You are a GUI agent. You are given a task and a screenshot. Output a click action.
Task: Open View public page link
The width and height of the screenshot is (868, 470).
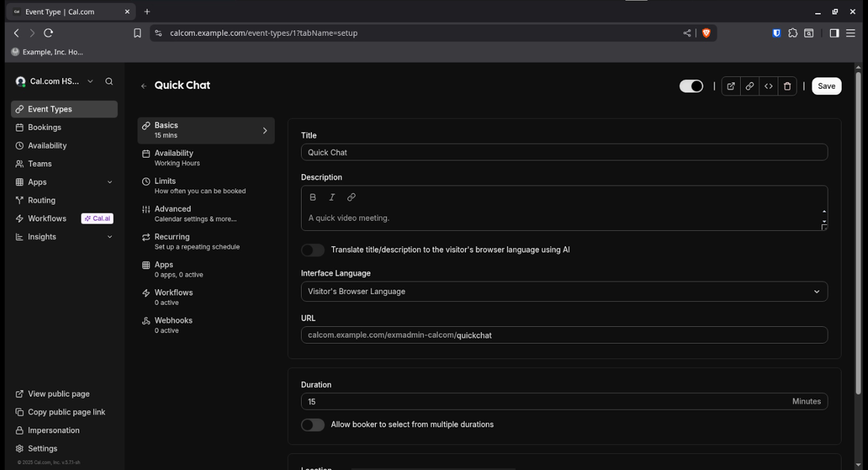pyautogui.click(x=58, y=394)
